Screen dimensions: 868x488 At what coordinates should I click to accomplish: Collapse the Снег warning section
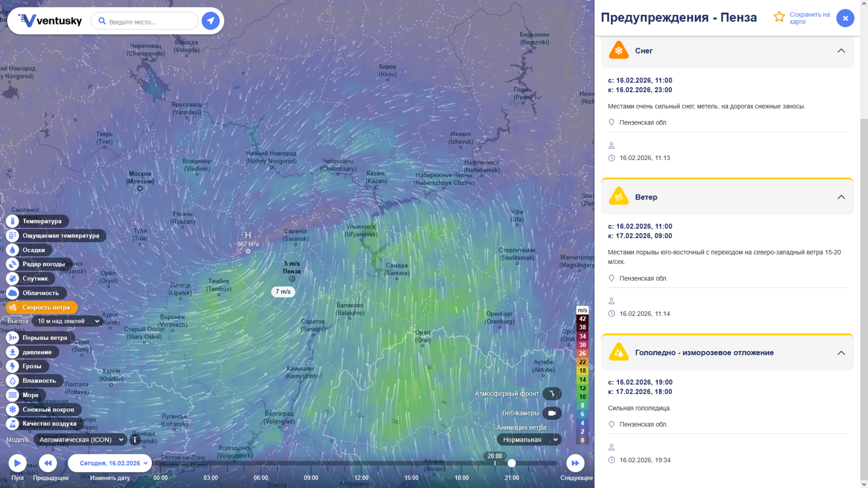(841, 51)
